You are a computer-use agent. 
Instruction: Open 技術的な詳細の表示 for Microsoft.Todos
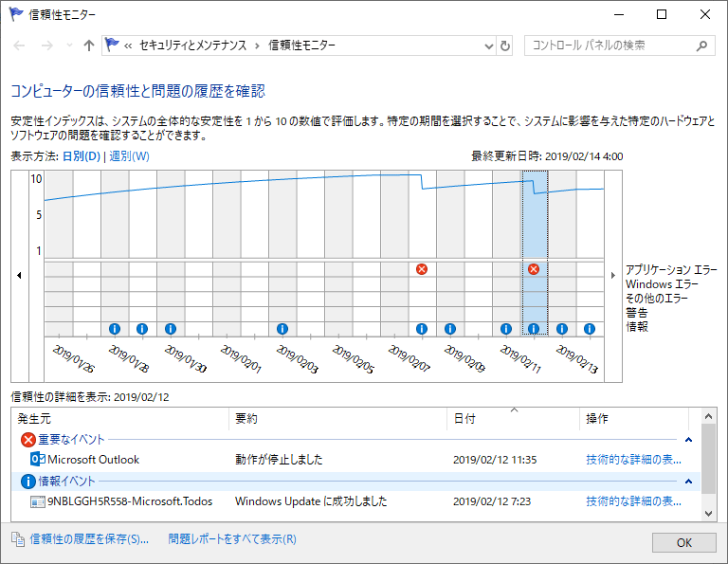[x=634, y=501]
